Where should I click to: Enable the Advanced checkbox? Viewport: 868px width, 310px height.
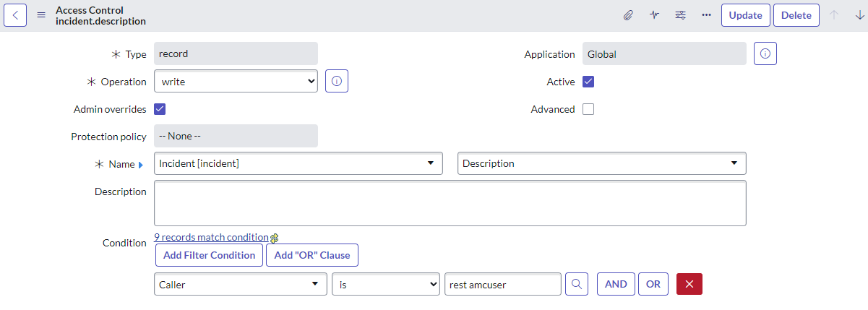pos(588,109)
